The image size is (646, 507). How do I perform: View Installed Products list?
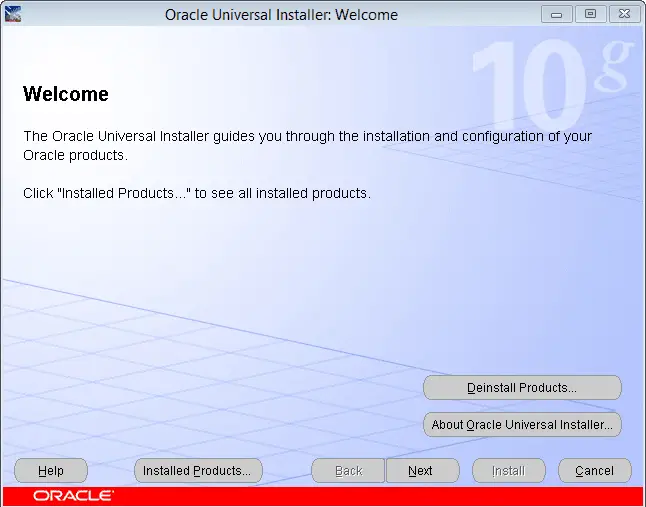[x=198, y=471]
